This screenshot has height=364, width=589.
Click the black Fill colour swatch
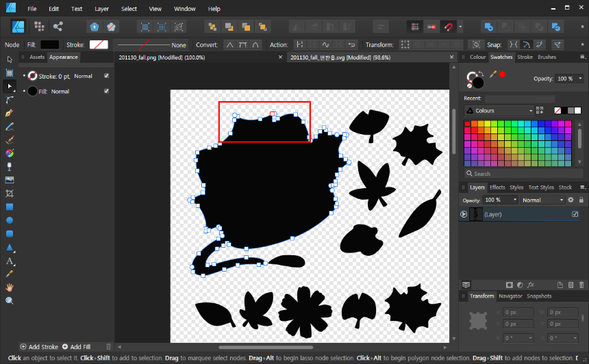pyautogui.click(x=49, y=44)
